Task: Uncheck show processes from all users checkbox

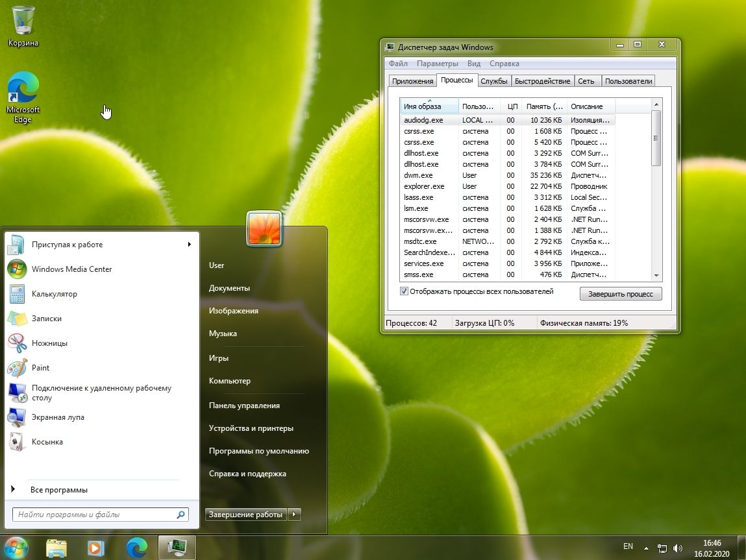Action: point(404,292)
